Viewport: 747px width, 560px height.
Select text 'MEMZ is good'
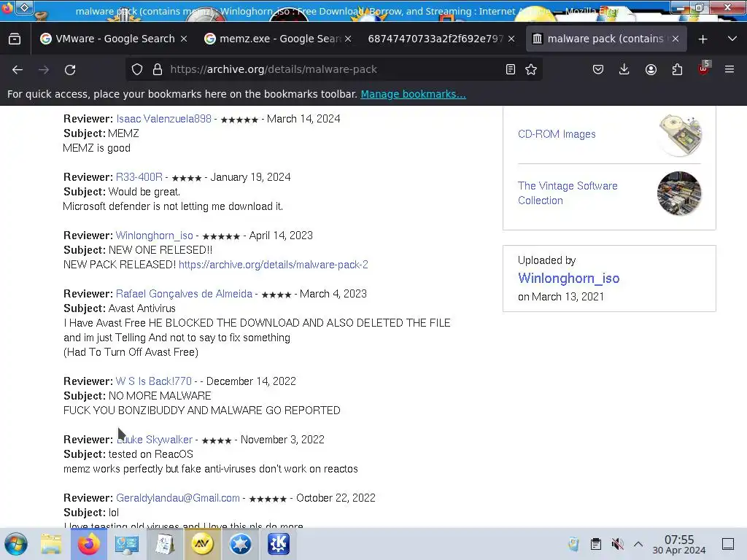(x=97, y=148)
